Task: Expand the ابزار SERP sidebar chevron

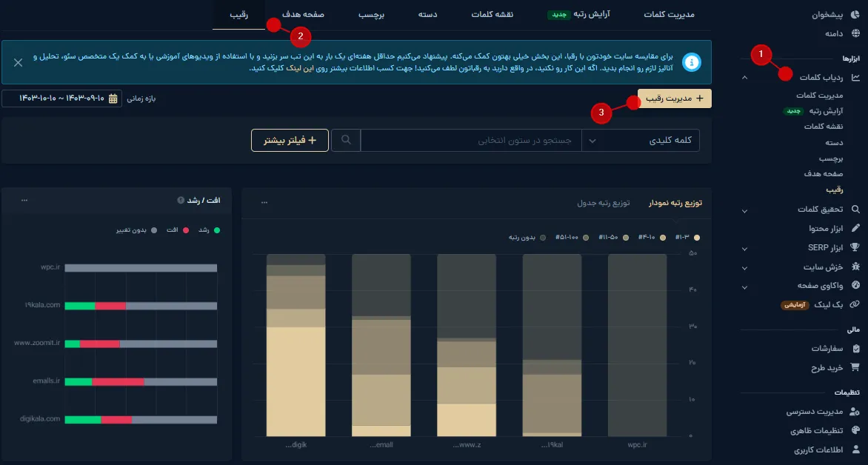Action: [744, 249]
